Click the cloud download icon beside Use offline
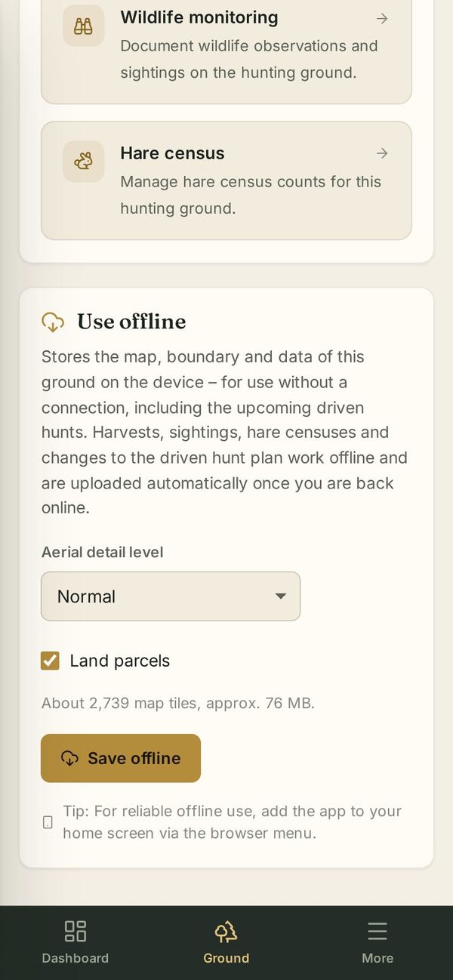453x980 pixels. point(52,322)
